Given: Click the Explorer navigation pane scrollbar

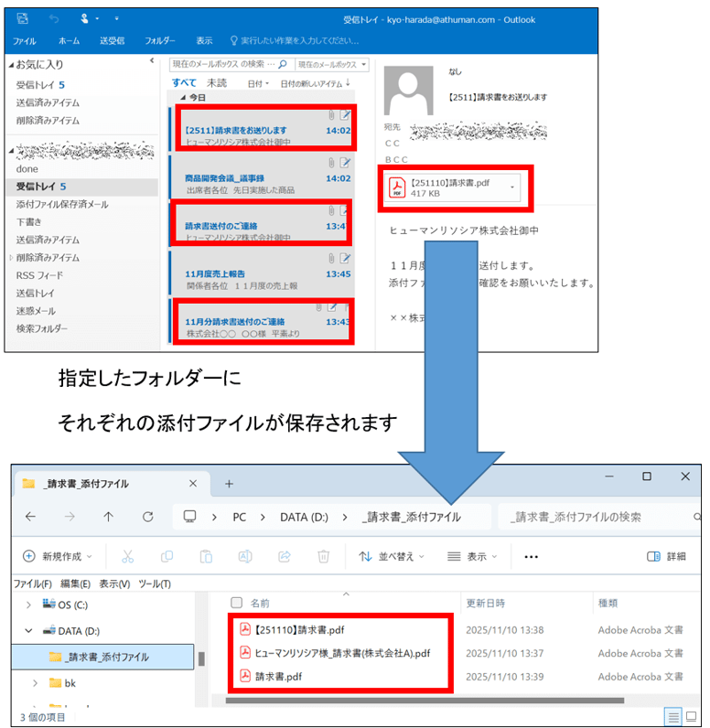Looking at the screenshot, I should pyautogui.click(x=201, y=658).
